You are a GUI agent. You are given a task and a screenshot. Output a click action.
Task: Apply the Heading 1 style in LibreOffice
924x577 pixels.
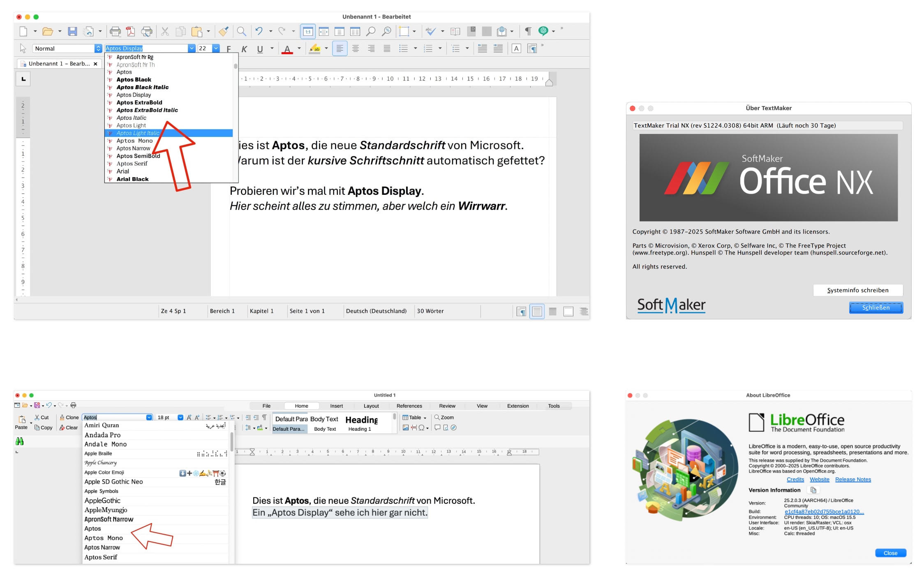point(361,424)
